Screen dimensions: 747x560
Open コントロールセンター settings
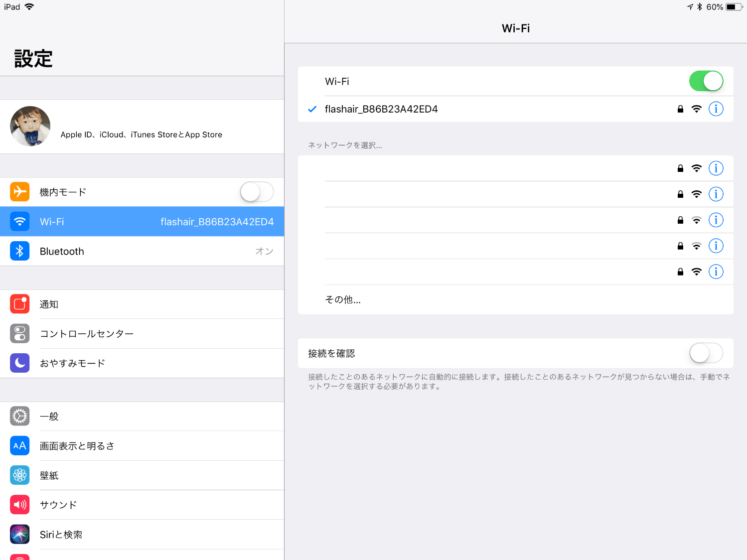tap(142, 334)
